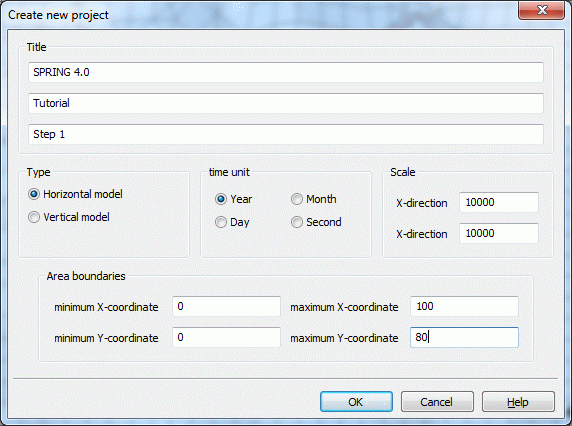Click the Step 1 title field

pos(286,134)
